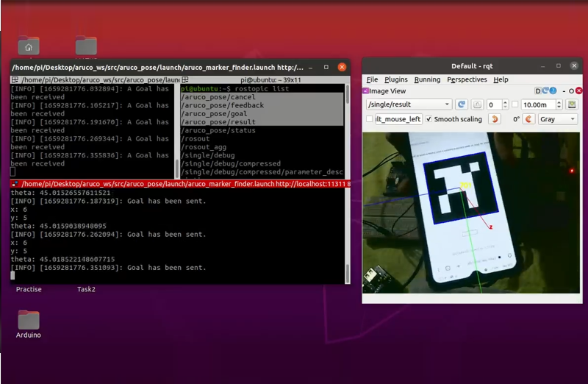Increase the 10.00m max range spinner
The width and height of the screenshot is (588, 384).
pos(559,102)
